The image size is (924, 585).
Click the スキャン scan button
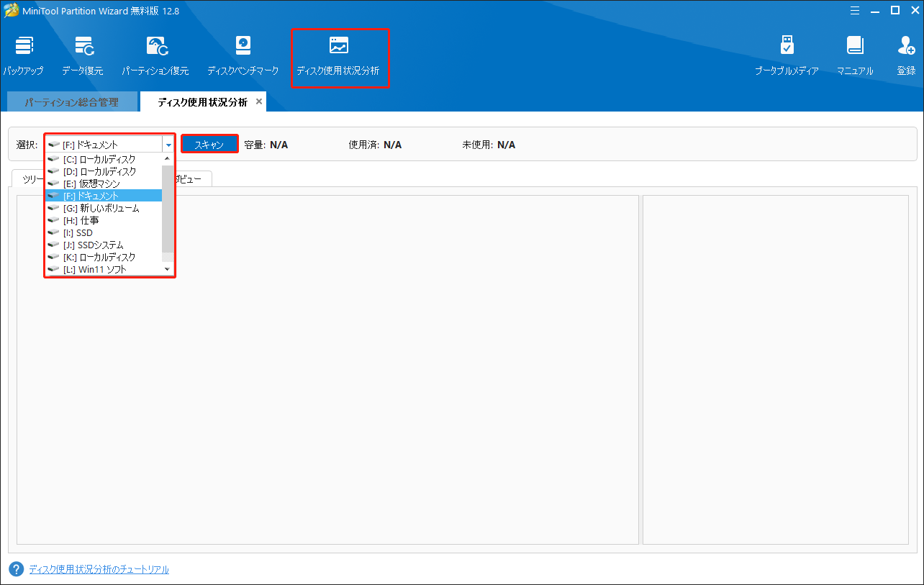pyautogui.click(x=209, y=145)
